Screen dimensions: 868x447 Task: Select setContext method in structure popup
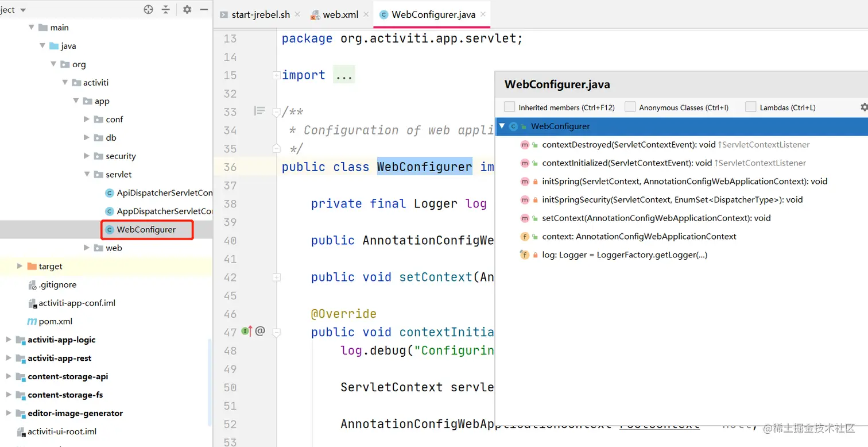click(681, 218)
